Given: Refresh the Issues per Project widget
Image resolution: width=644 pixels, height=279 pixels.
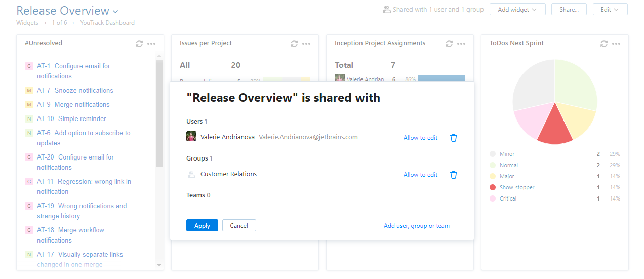Looking at the screenshot, I should pos(294,44).
